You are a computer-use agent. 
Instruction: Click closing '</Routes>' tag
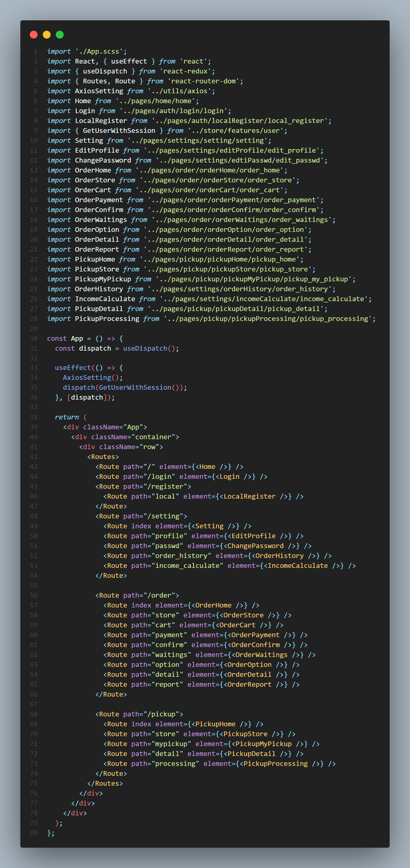pyautogui.click(x=105, y=784)
